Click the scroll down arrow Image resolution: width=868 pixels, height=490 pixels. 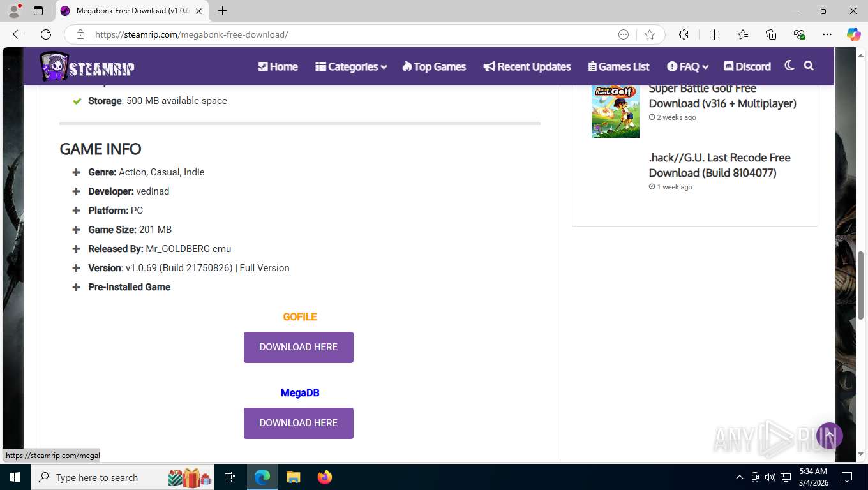point(860,454)
